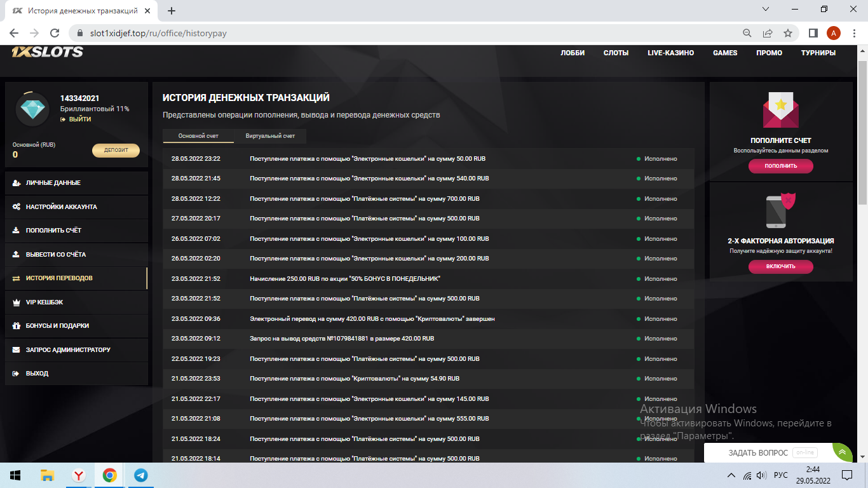868x488 pixels.
Task: Click the История переводов arrows icon
Action: tap(17, 278)
